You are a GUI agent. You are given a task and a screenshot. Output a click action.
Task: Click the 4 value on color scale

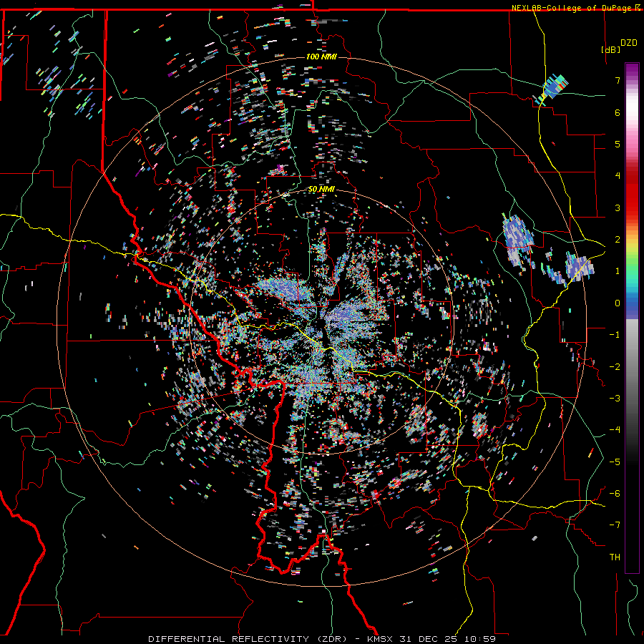pyautogui.click(x=618, y=176)
